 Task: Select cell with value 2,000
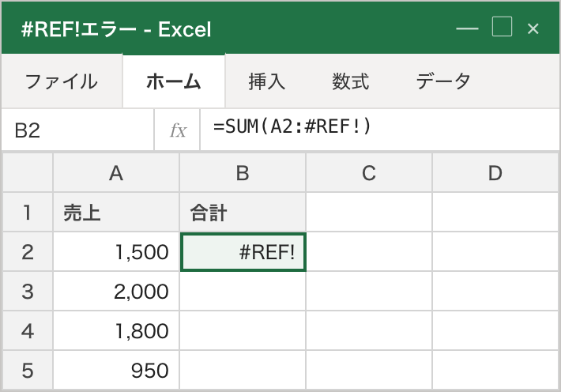pos(116,292)
